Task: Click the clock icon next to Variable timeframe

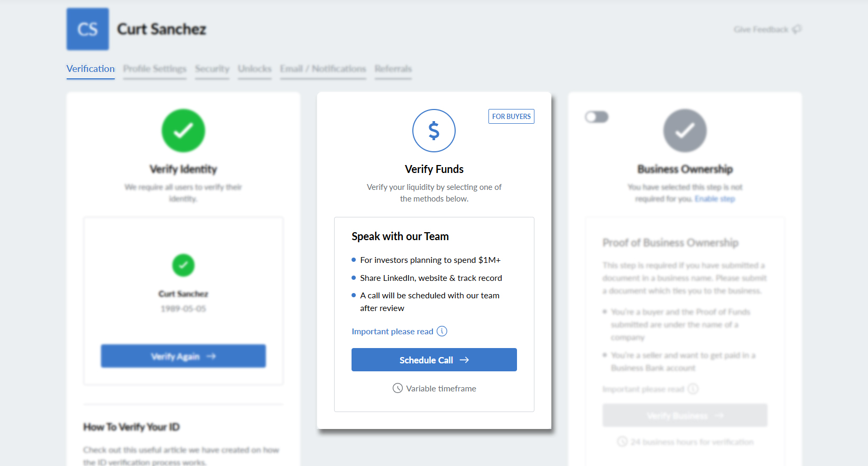Action: coord(398,388)
